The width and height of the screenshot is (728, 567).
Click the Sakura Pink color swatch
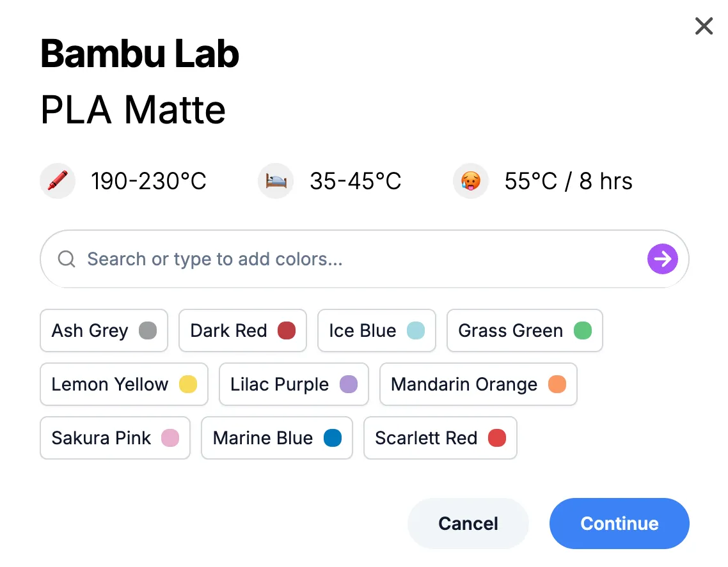170,438
